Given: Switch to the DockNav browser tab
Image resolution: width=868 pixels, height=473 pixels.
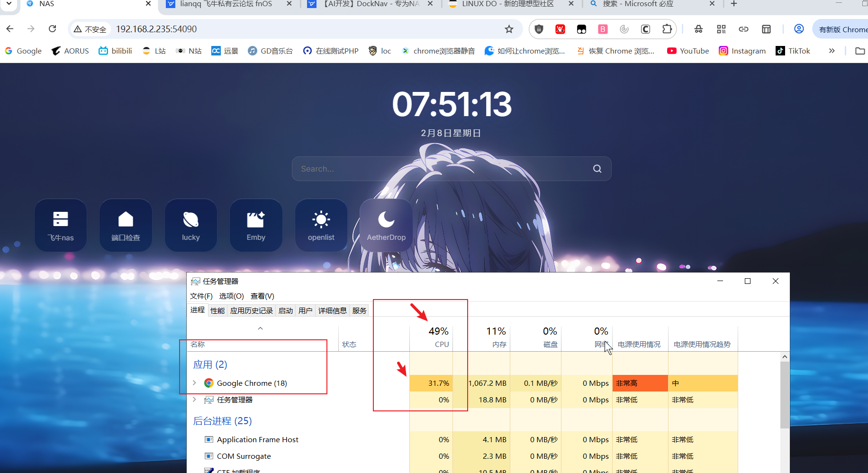Looking at the screenshot, I should pos(371,4).
